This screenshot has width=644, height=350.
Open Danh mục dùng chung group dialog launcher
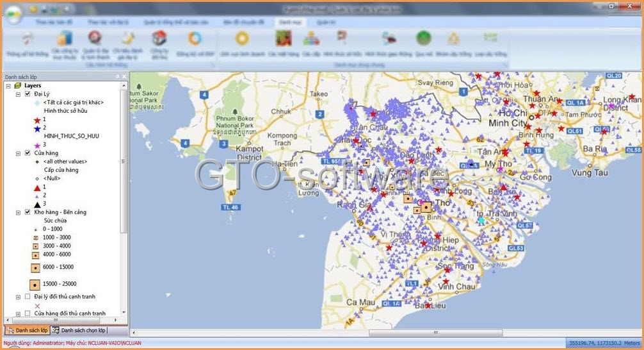tap(506, 65)
